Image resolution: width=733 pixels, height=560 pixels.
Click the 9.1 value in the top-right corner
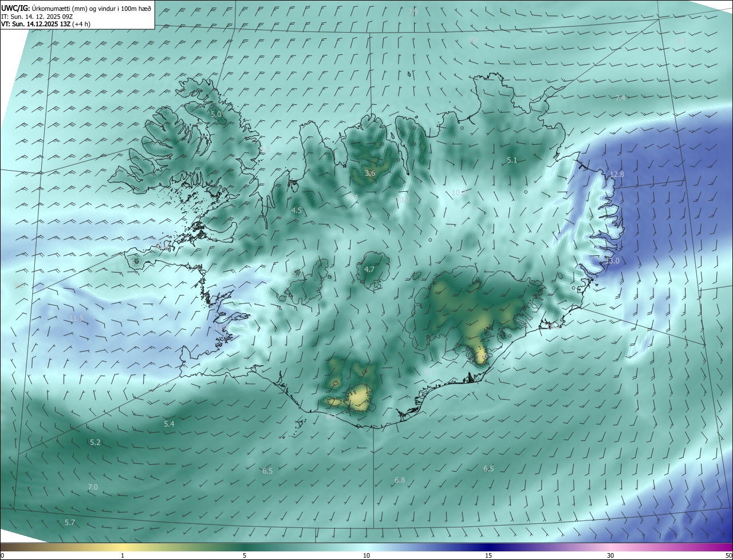[681, 41]
